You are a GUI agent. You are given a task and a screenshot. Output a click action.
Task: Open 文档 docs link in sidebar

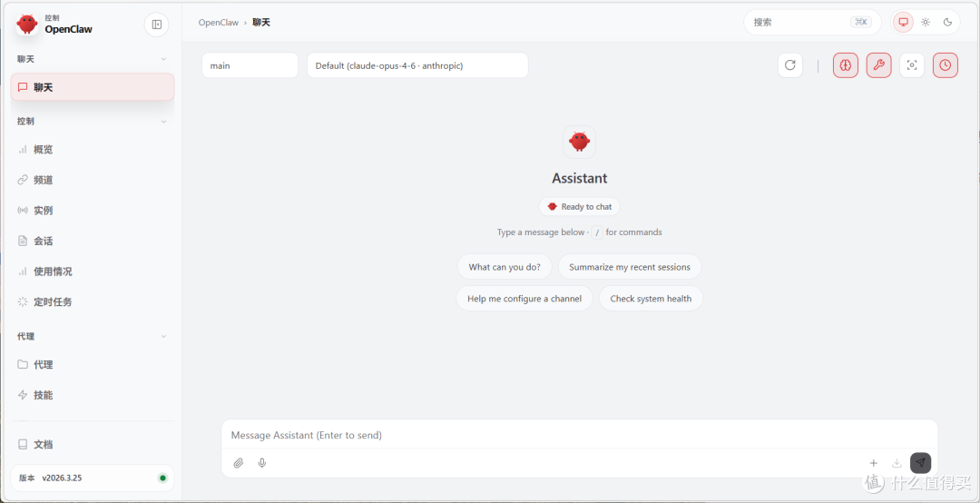[x=93, y=444]
